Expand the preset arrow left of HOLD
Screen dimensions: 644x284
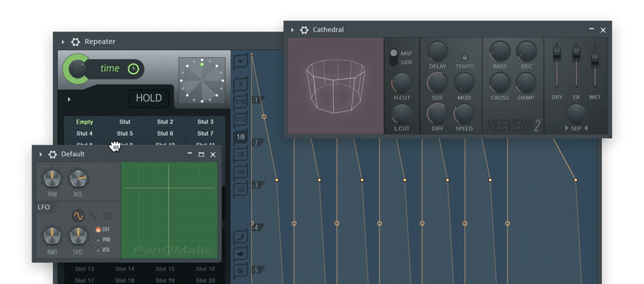(x=69, y=99)
